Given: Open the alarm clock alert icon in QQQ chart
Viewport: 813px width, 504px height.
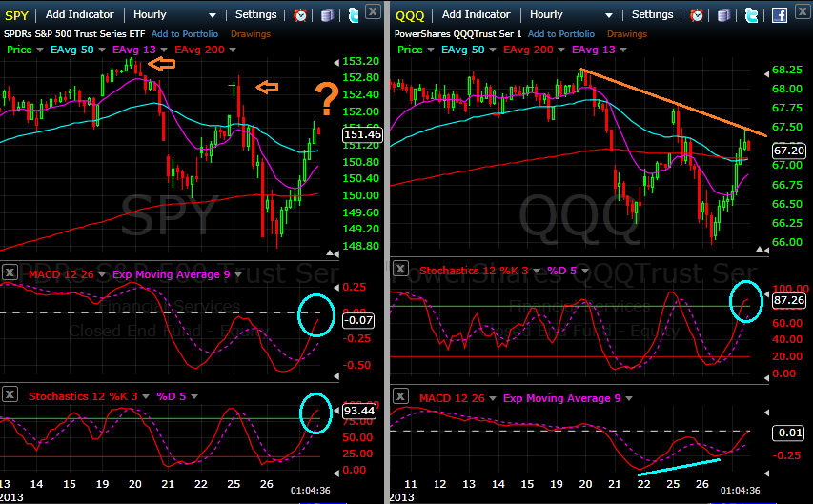Looking at the screenshot, I should [697, 15].
